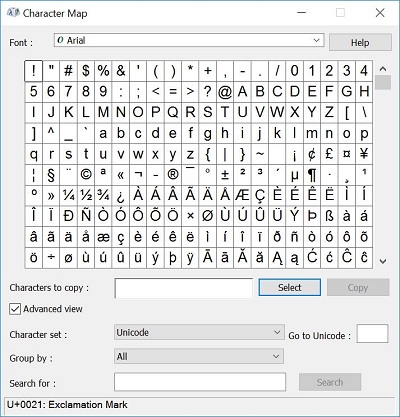Pick the micro sign µ character
The image size is (400, 417).
tap(295, 175)
